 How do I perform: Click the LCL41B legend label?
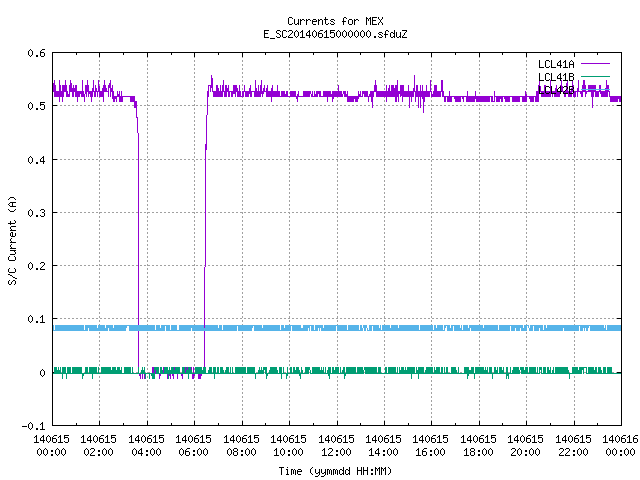pos(556,77)
